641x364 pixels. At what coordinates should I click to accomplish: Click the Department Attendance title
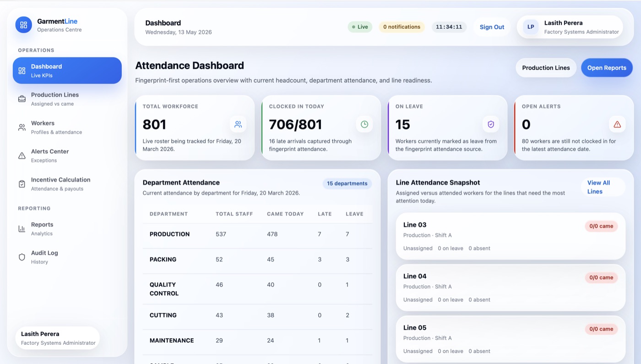click(x=181, y=182)
